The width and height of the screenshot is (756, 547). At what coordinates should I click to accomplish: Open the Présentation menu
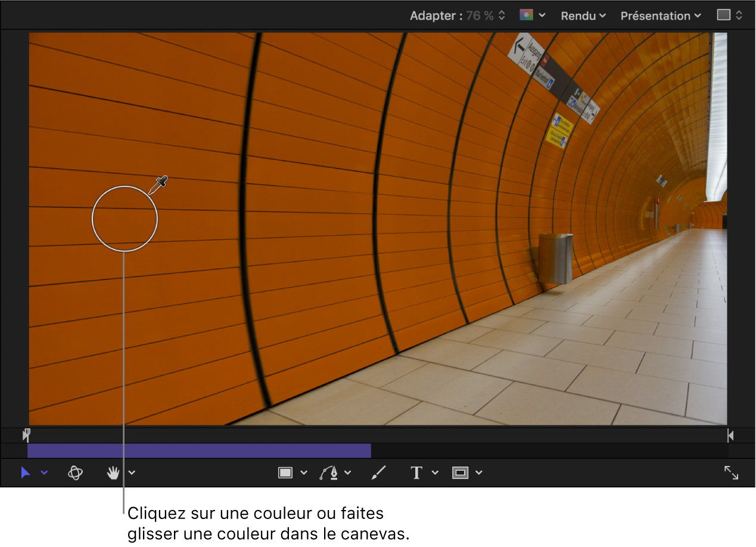pos(660,15)
